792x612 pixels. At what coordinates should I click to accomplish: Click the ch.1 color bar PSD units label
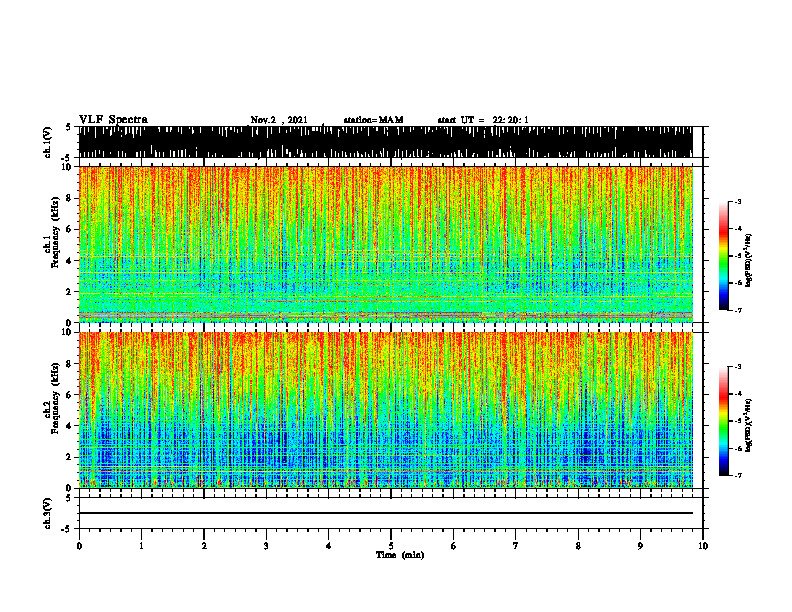749,261
